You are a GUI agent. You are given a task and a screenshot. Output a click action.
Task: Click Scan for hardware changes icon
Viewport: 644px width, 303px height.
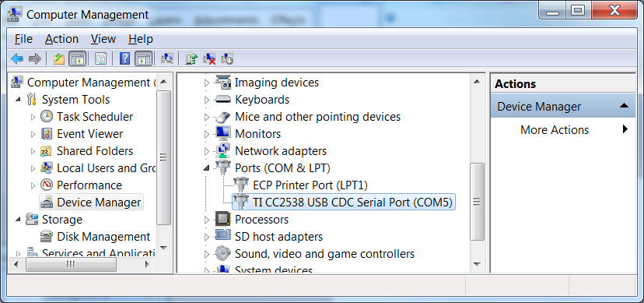point(167,58)
